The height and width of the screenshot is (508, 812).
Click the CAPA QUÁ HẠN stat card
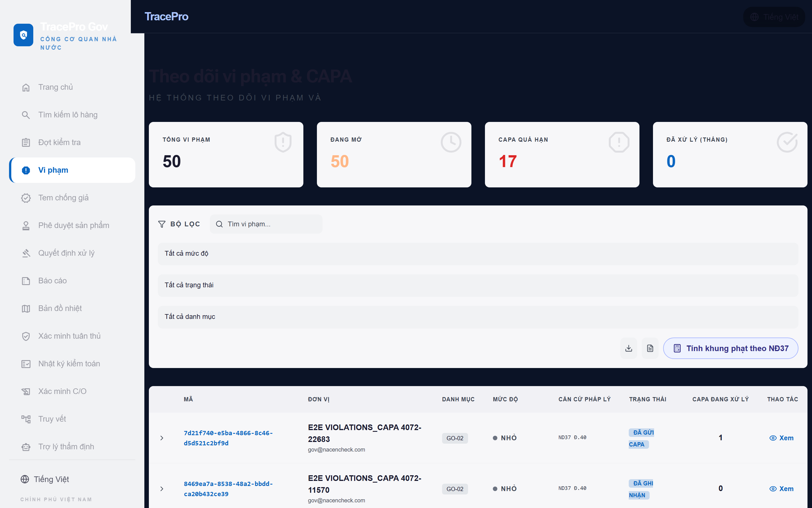[562, 155]
